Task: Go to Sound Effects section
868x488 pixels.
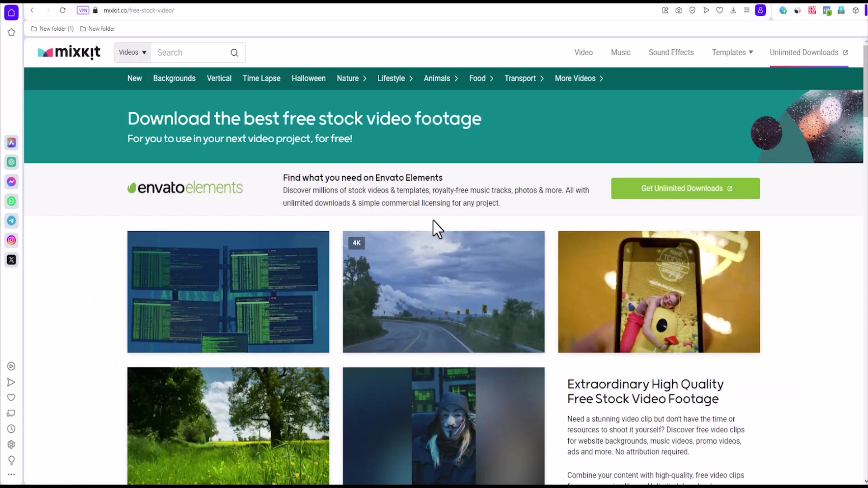Action: (671, 52)
